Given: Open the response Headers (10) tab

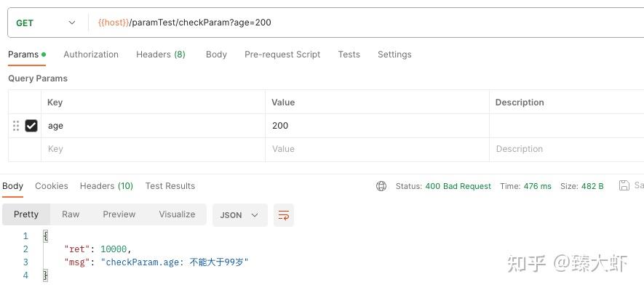Looking at the screenshot, I should [x=106, y=186].
